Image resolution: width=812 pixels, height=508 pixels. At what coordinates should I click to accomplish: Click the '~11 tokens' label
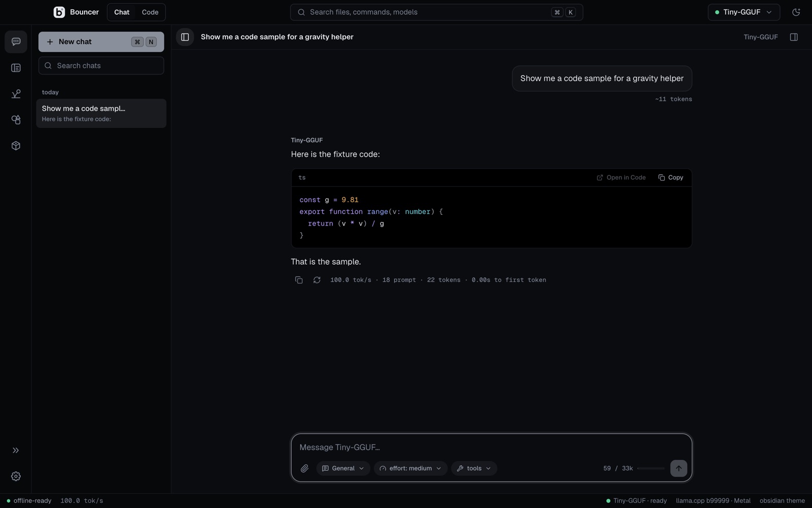tap(673, 99)
